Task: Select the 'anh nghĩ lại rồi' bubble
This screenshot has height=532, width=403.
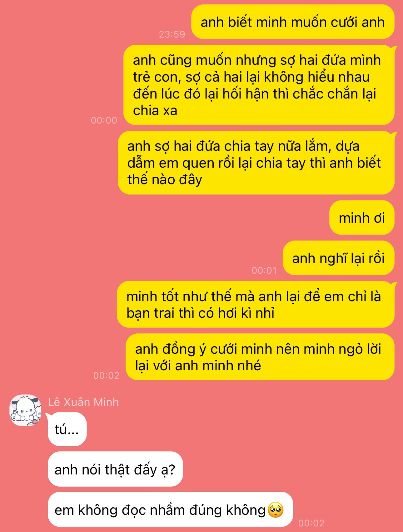Action: [x=338, y=258]
